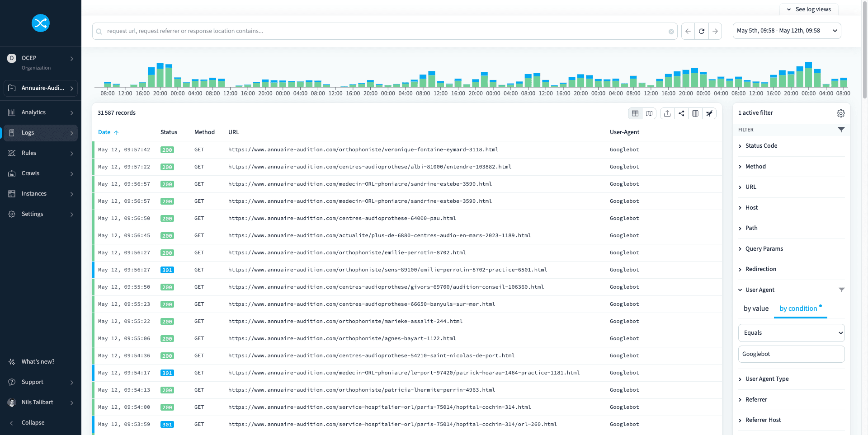
Task: Click the Support help icon
Action: (x=12, y=382)
